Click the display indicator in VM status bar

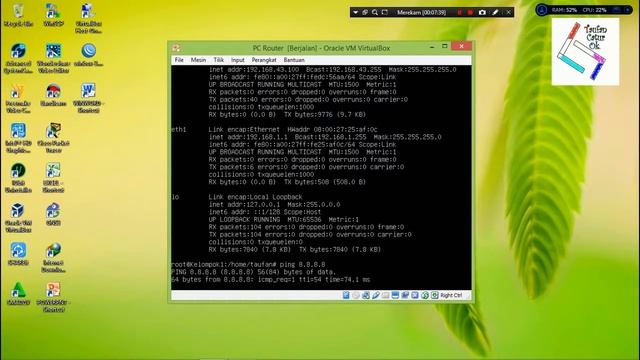395,295
